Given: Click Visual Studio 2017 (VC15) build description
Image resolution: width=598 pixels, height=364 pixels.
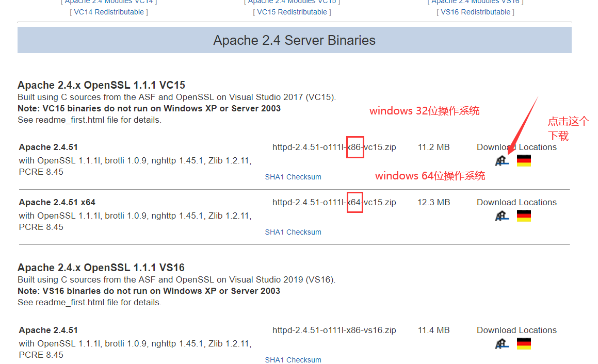Looking at the screenshot, I should 176,97.
